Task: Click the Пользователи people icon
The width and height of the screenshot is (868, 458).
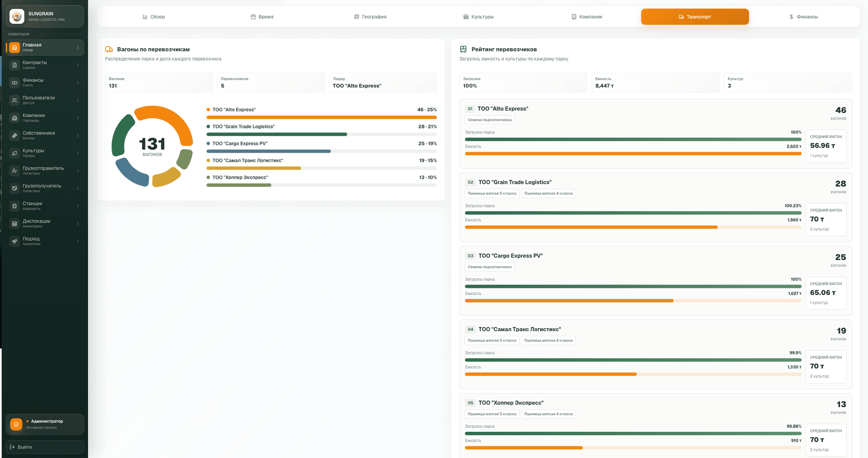Action: (14, 101)
